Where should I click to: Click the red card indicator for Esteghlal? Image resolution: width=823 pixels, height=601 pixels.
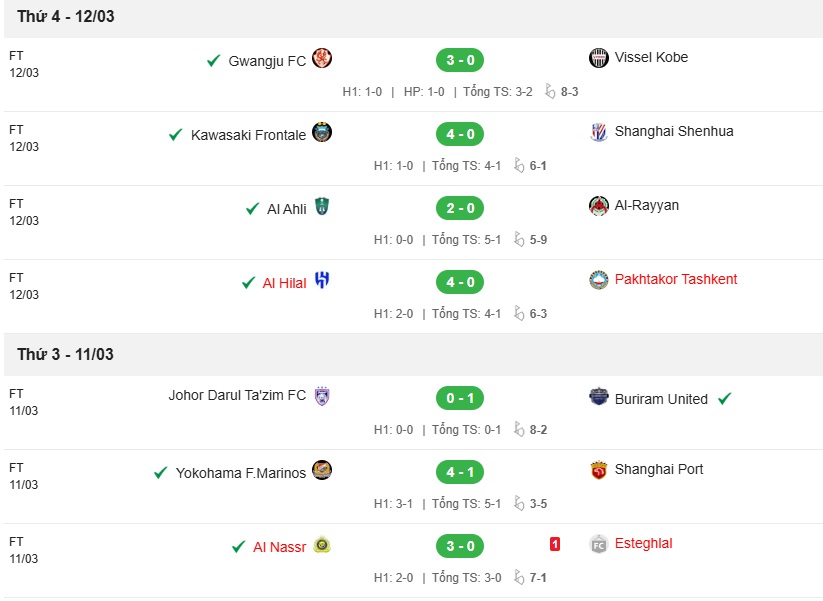[555, 544]
